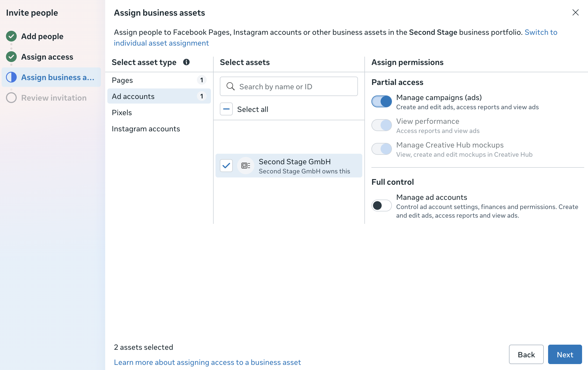Click the Next button
The image size is (588, 370).
565,354
